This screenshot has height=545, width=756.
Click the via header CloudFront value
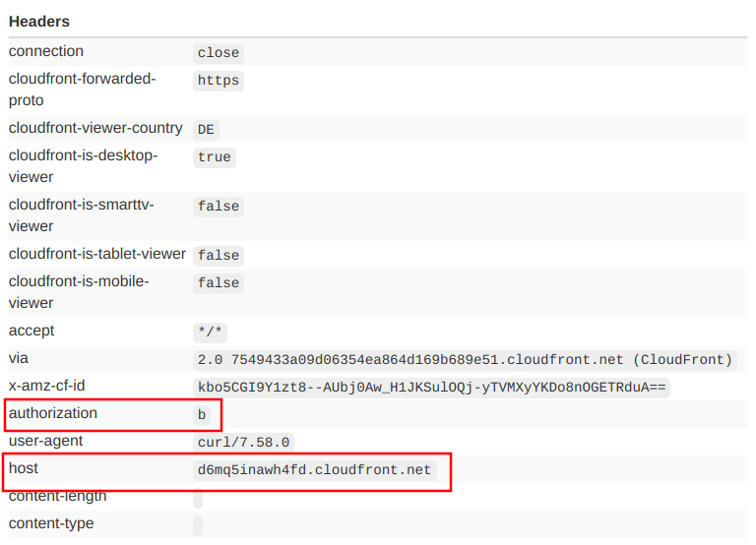[x=465, y=360]
